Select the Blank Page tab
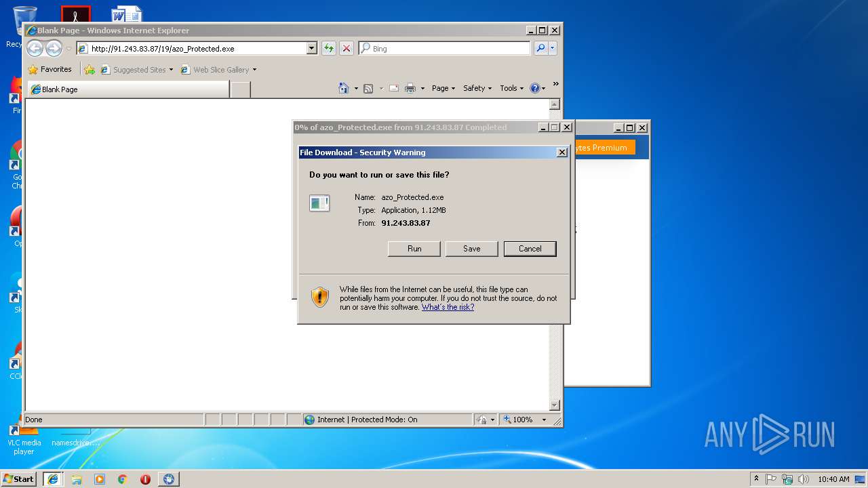 pyautogui.click(x=127, y=89)
